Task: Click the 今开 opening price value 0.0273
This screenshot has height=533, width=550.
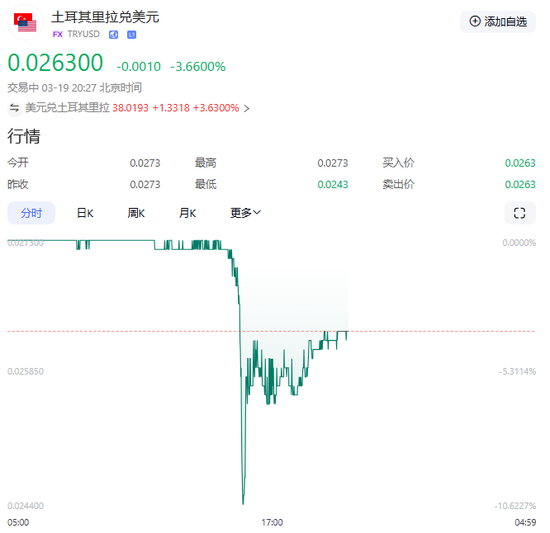Action: pos(145,163)
